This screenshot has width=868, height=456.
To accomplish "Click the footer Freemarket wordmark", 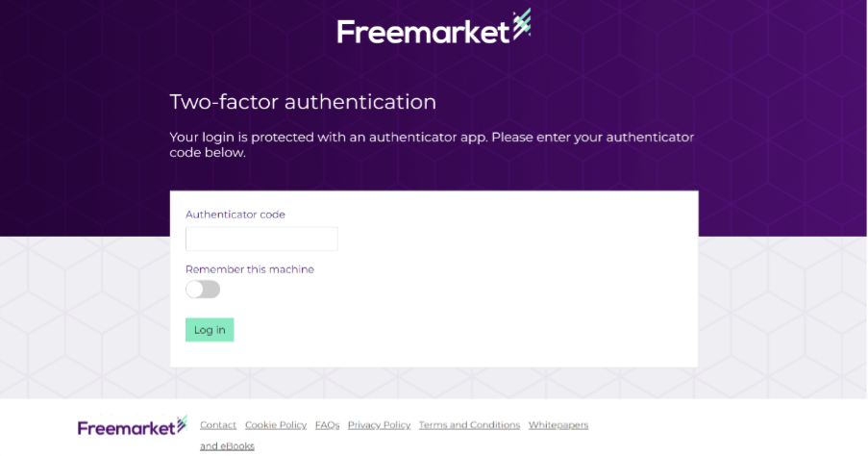I will click(x=126, y=429).
